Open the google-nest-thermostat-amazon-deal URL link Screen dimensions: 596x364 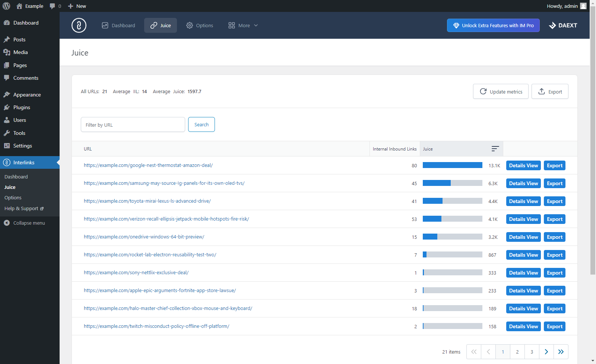click(148, 165)
